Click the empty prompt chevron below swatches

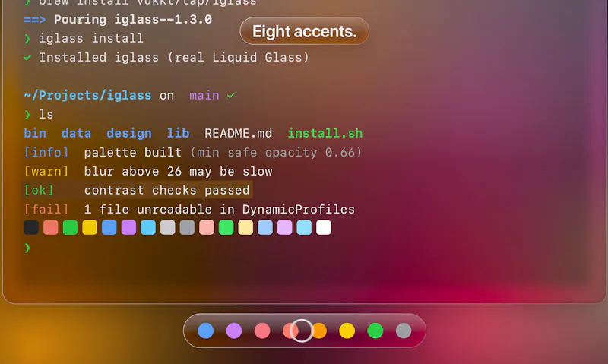[x=27, y=248]
